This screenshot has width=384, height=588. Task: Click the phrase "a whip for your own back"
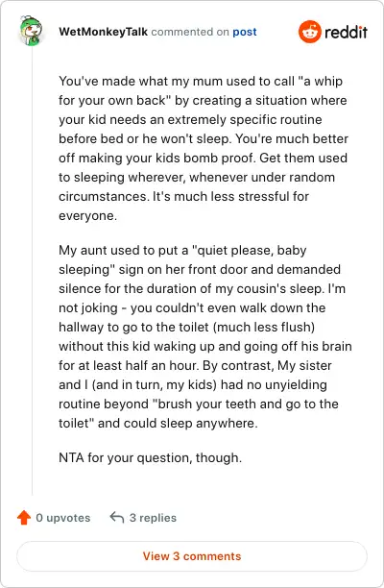pyautogui.click(x=201, y=90)
